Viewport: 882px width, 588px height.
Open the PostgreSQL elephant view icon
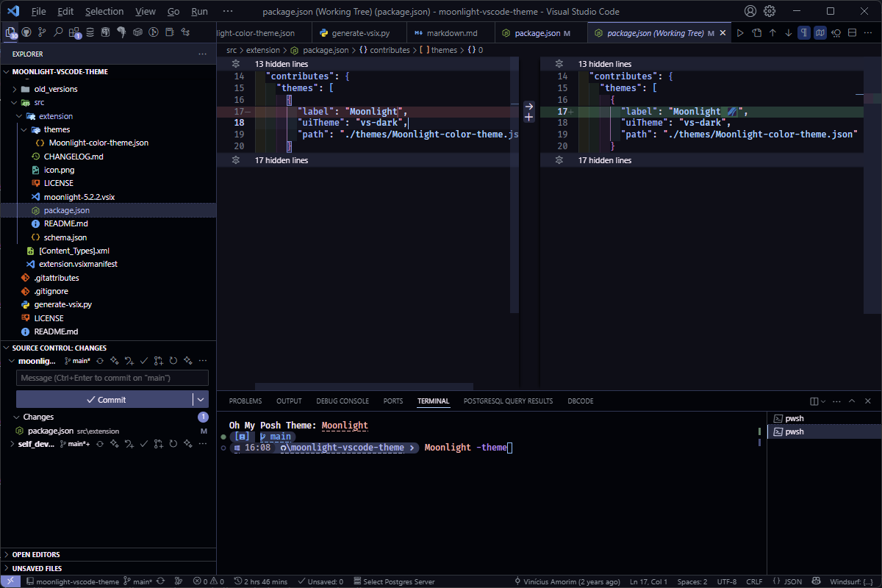coord(122,32)
